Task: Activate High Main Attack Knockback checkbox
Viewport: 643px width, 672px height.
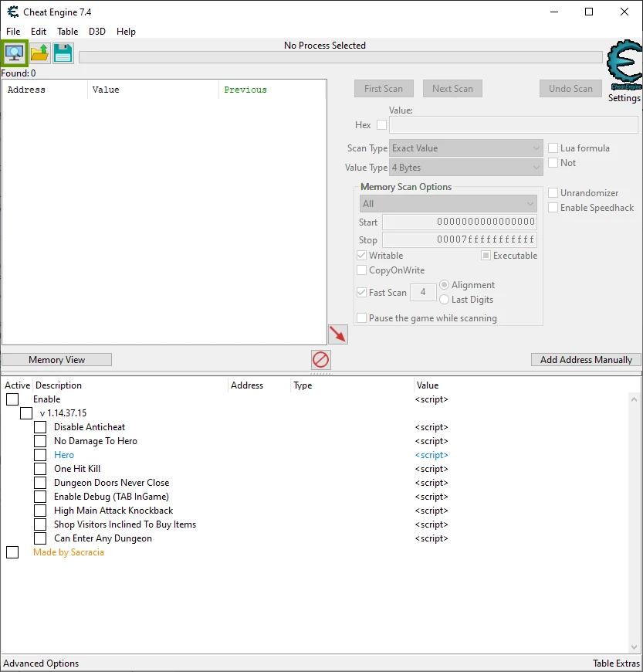Action: (40, 511)
